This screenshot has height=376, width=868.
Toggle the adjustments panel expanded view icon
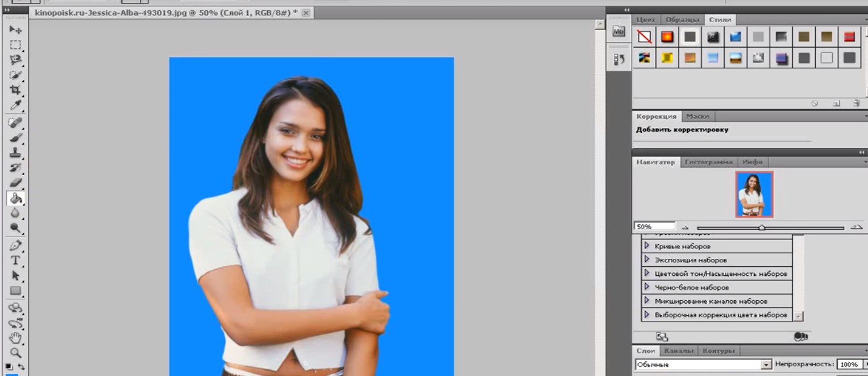pyautogui.click(x=662, y=337)
